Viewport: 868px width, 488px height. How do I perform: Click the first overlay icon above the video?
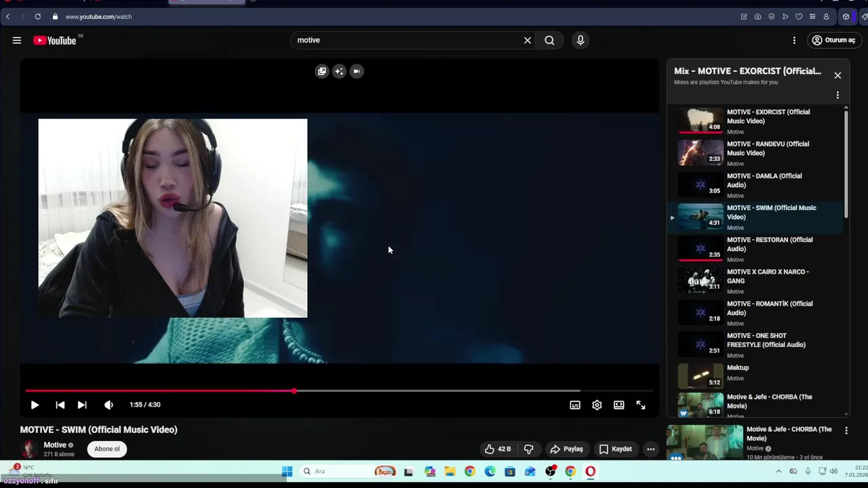click(x=322, y=71)
